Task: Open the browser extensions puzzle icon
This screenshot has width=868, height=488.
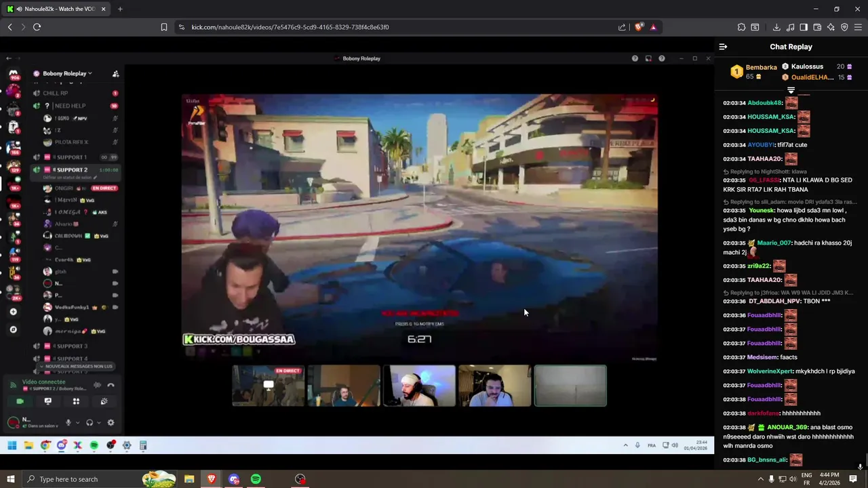Action: (x=741, y=27)
